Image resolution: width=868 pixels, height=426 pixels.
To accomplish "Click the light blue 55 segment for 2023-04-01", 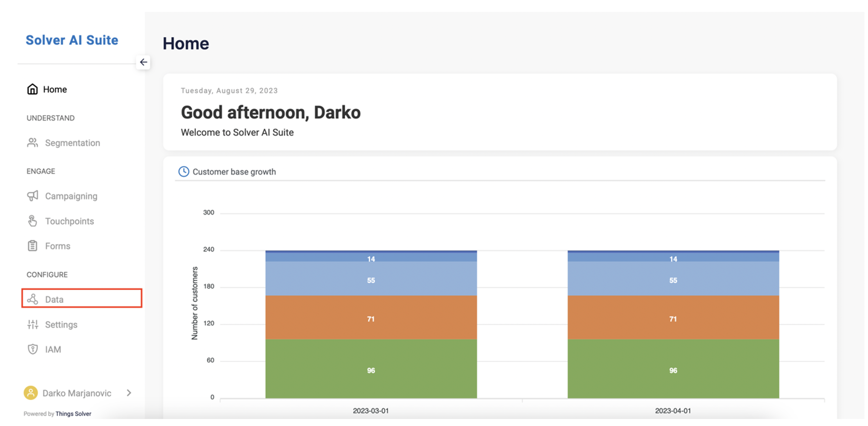I will [673, 278].
